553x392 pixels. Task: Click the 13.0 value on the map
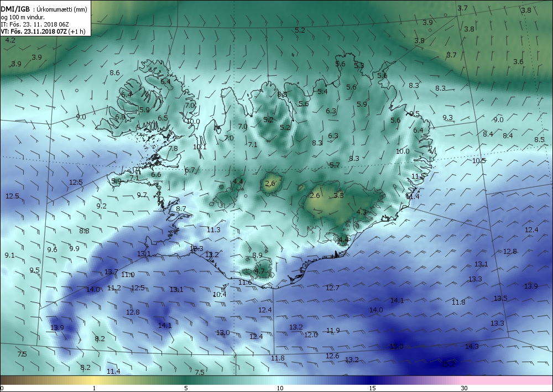[223, 333]
